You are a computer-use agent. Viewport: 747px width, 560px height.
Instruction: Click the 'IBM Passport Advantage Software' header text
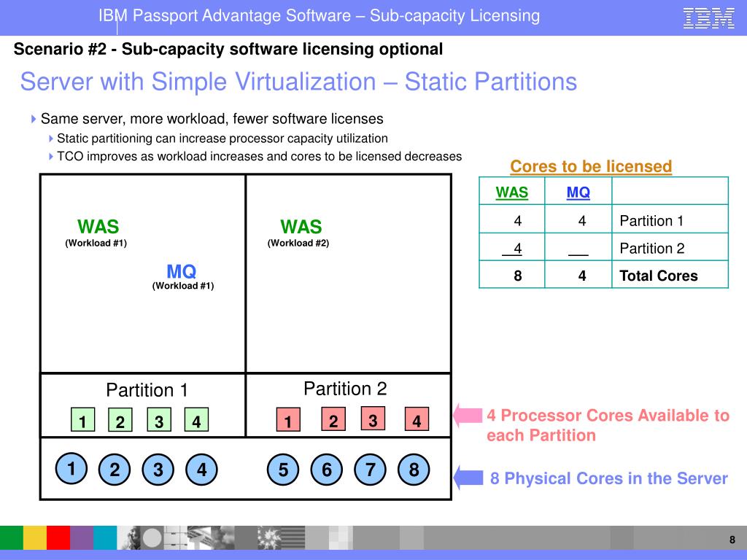tap(320, 16)
